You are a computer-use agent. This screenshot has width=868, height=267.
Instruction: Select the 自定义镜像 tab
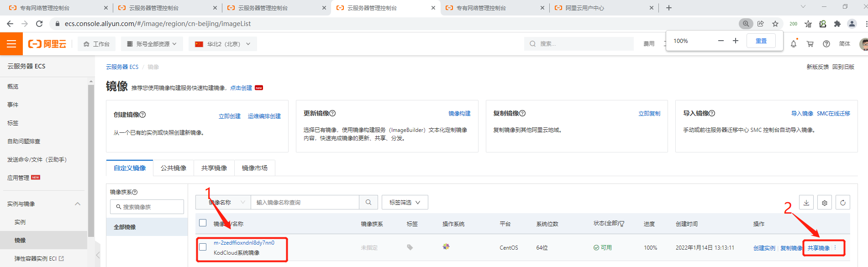click(x=130, y=168)
